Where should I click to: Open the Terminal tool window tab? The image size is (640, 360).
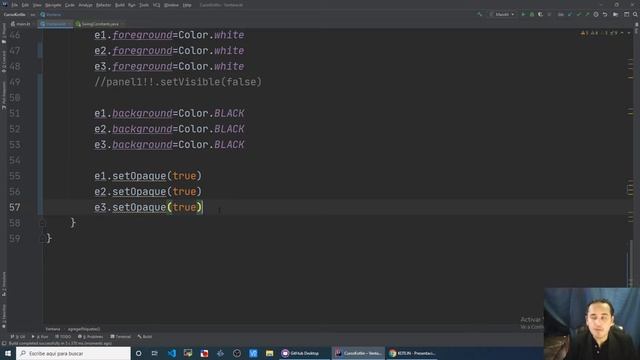(120, 336)
